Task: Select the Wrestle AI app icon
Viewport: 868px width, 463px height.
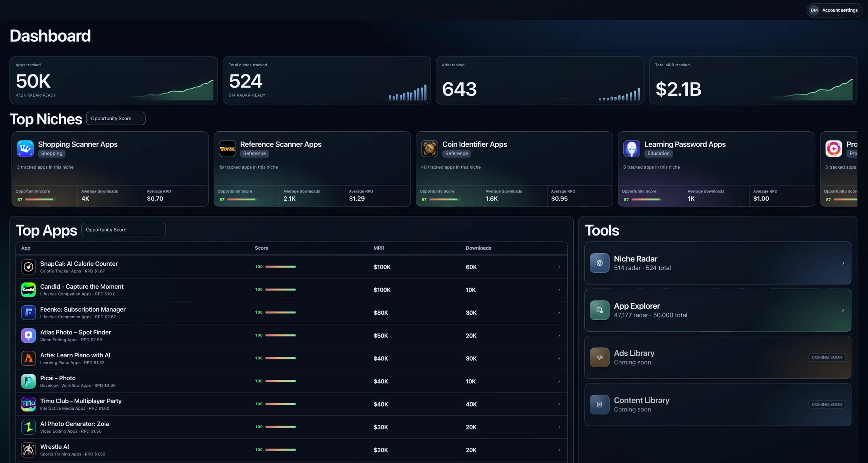Action: (x=28, y=450)
